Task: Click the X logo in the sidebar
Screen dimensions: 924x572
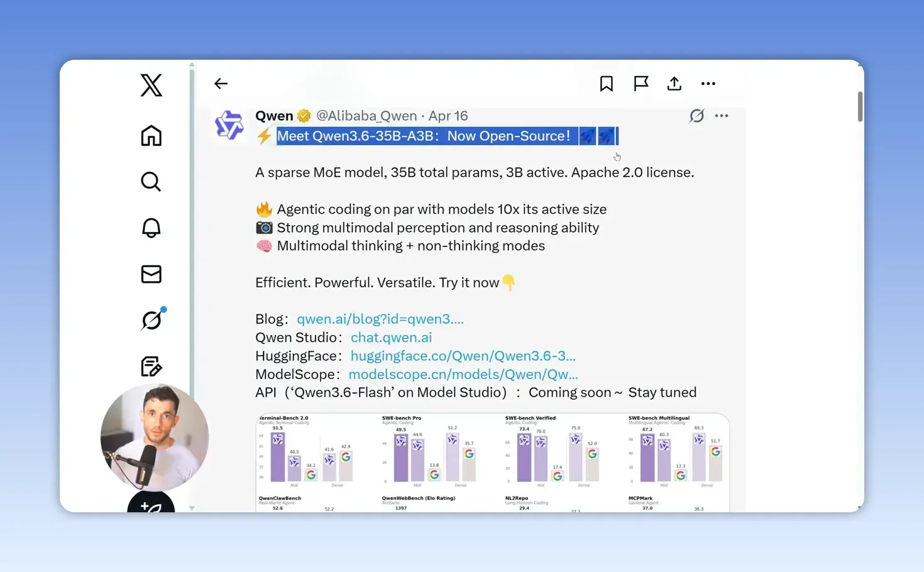Action: coord(151,85)
